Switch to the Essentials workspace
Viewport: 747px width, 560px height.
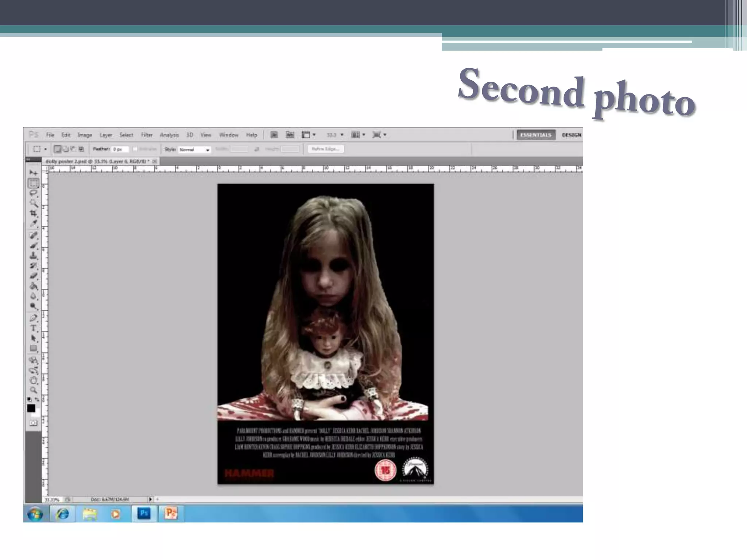(535, 135)
